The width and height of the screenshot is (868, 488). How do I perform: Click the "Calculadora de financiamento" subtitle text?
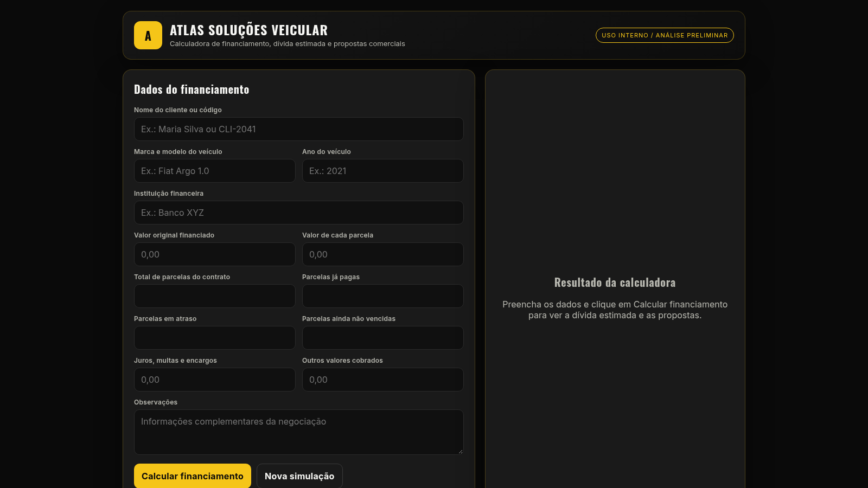[288, 44]
